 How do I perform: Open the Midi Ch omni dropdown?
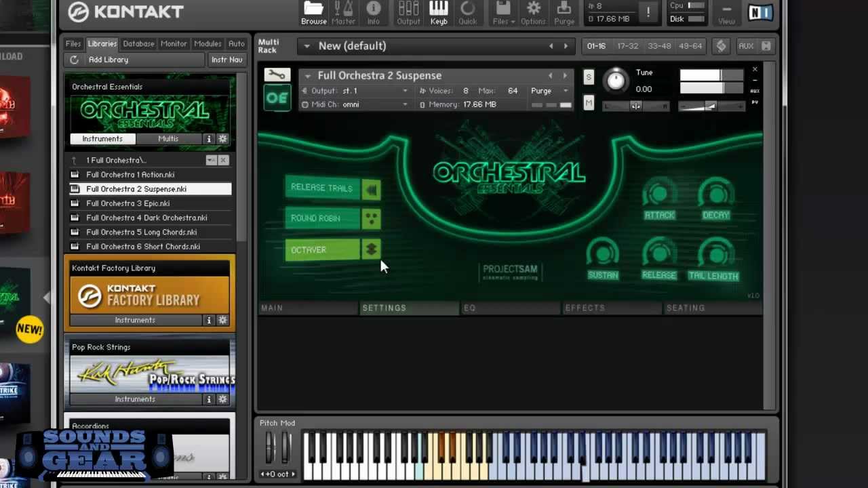point(356,104)
